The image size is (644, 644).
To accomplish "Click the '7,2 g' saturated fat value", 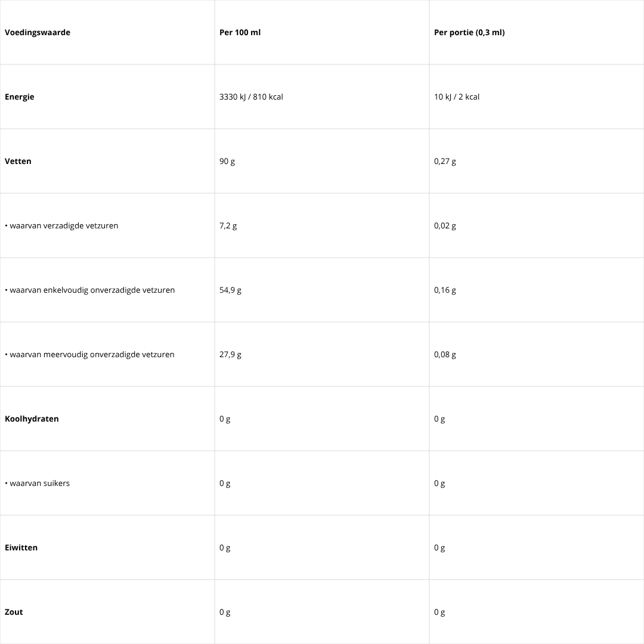I will click(228, 225).
